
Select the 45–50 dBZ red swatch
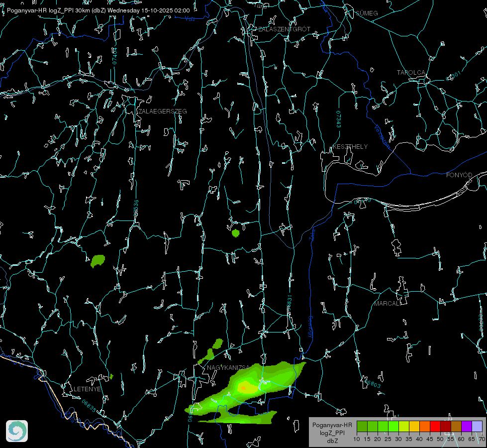(x=435, y=426)
